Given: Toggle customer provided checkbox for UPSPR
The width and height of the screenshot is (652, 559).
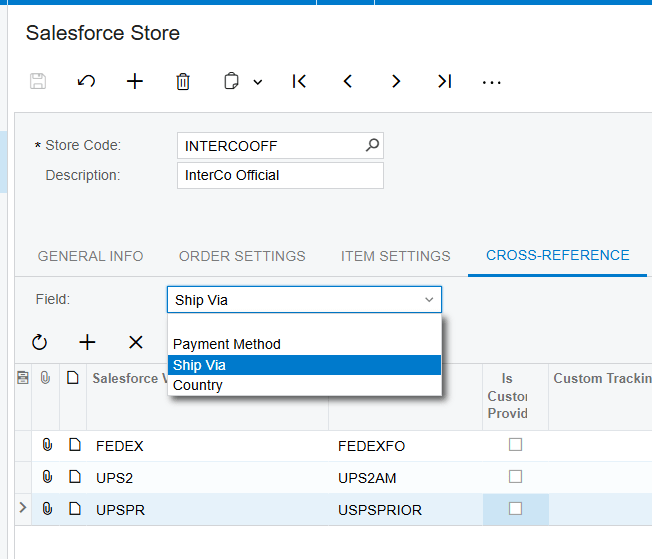Looking at the screenshot, I should (x=515, y=509).
